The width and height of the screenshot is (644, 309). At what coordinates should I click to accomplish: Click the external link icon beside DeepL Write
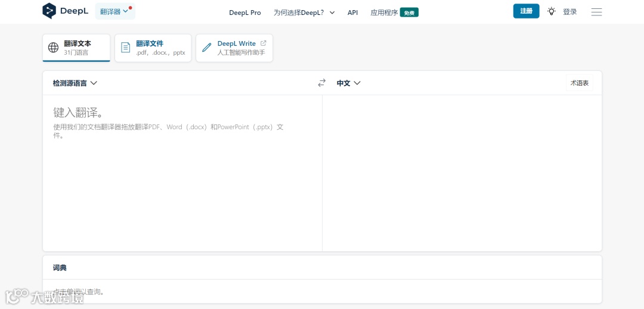pyautogui.click(x=264, y=43)
